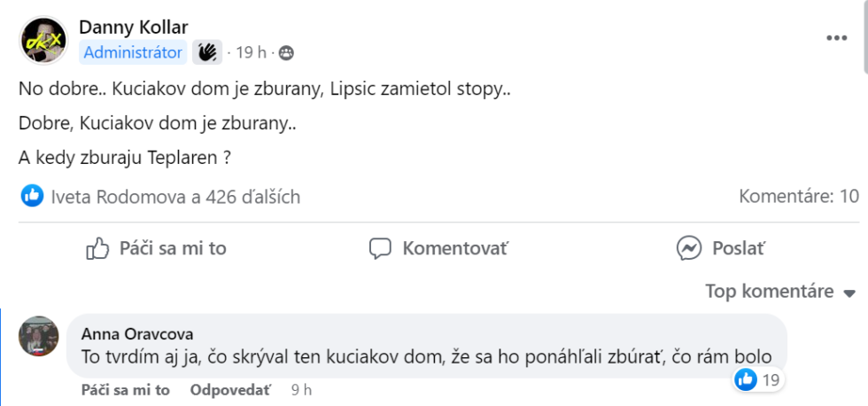
Task: Open the 'Iveta Rodomova a 426 ďalších' reactions list
Action: pyautogui.click(x=175, y=197)
